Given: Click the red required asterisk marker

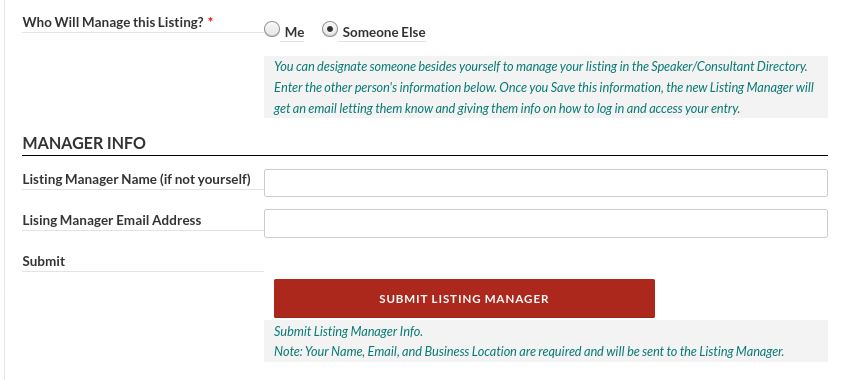Looking at the screenshot, I should (x=210, y=22).
